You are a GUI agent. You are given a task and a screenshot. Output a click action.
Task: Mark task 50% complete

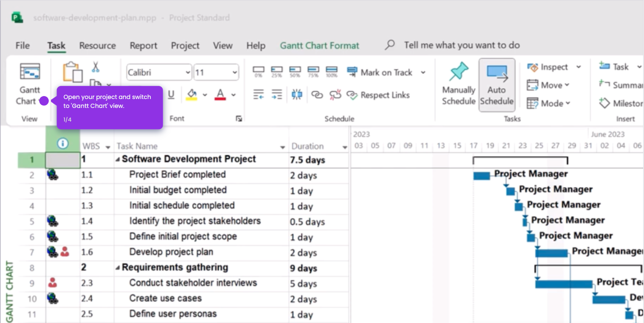click(x=295, y=71)
